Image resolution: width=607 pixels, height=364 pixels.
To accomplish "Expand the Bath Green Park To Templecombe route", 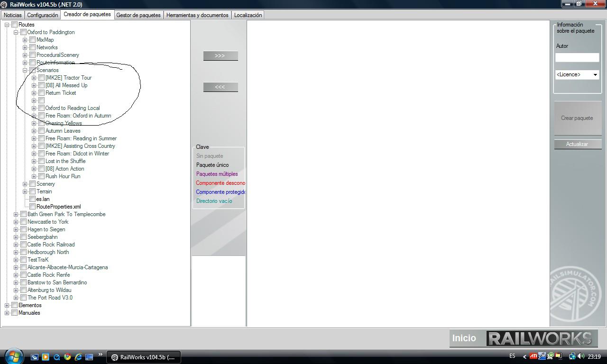I will pos(16,214).
